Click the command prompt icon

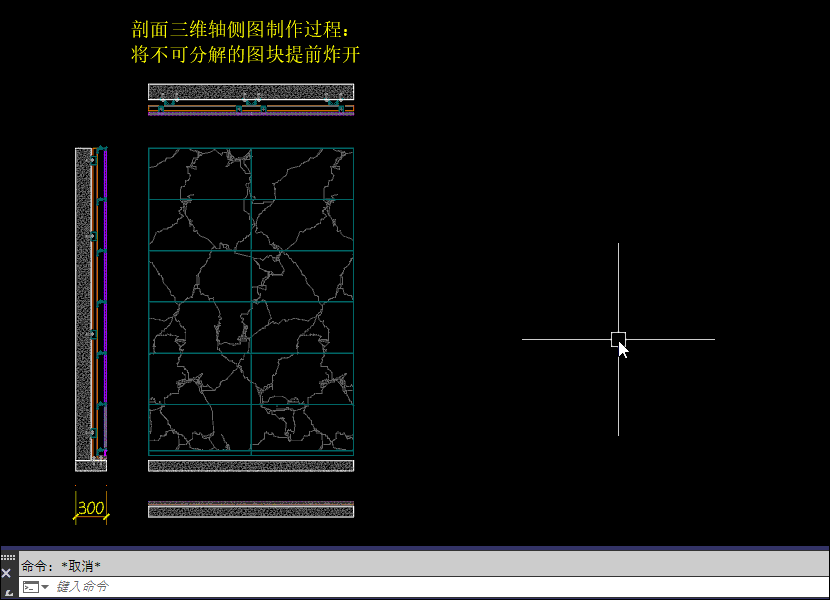click(x=30, y=587)
